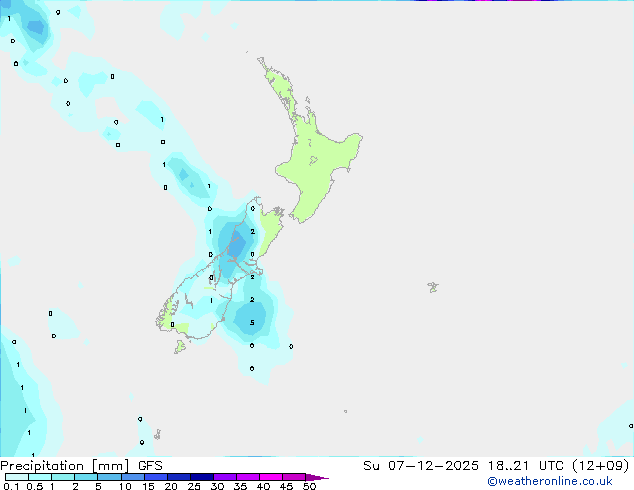Image resolution: width=634 pixels, height=490 pixels.
Task: Pick the 0.5–1 mm legend color swatch
Action: click(x=40, y=477)
